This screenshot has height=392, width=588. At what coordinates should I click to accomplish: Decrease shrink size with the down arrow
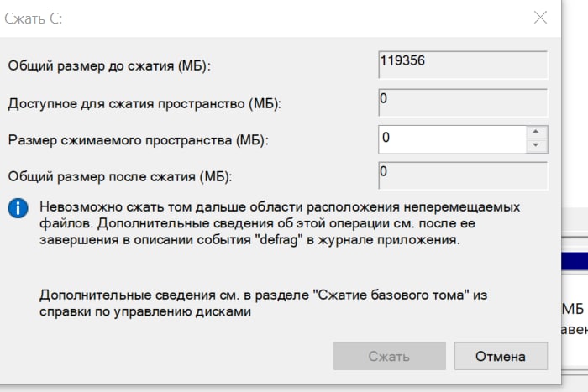point(536,146)
